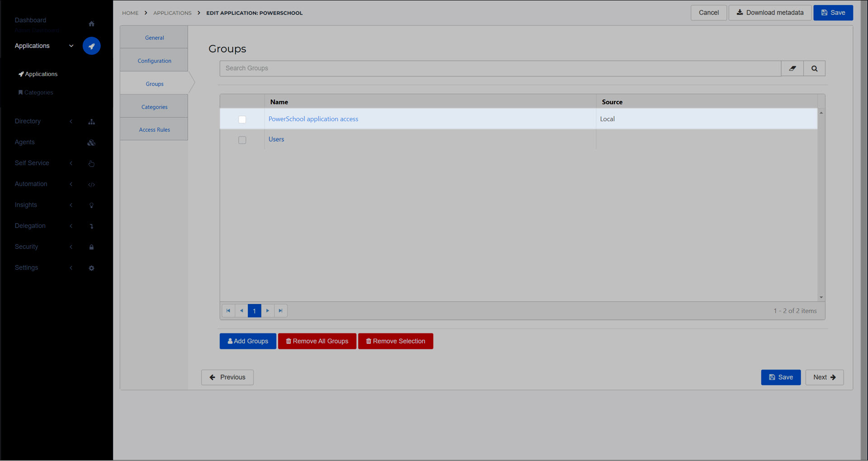Screen dimensions: 868x461
Task: Open Applications submenu item in sidebar
Action: 38,74
